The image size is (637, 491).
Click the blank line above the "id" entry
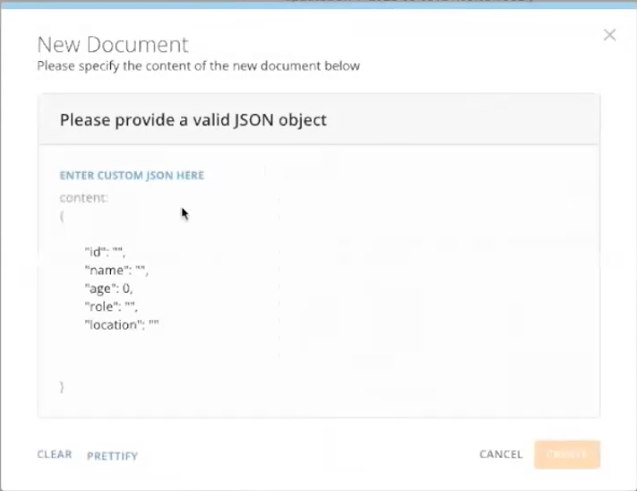coord(150,233)
